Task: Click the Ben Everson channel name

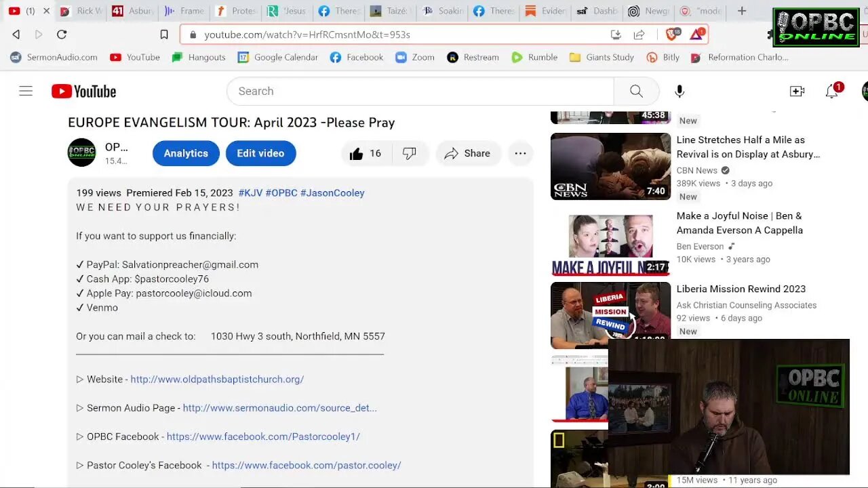Action: [700, 247]
